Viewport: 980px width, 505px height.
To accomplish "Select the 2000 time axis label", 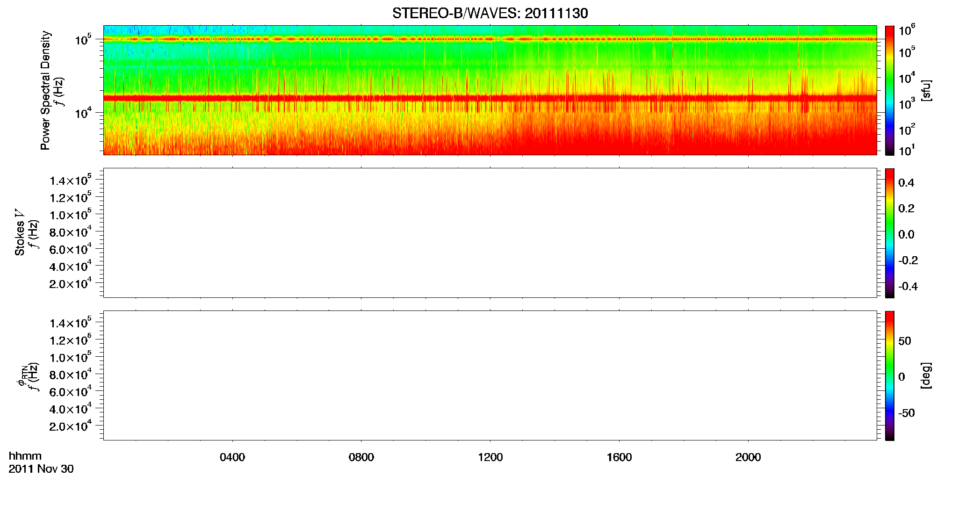I will pyautogui.click(x=748, y=457).
